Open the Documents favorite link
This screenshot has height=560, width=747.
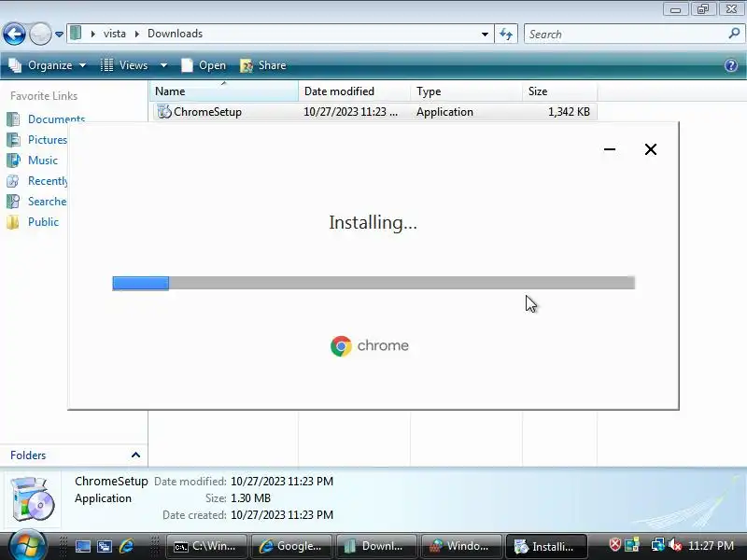[x=56, y=119]
